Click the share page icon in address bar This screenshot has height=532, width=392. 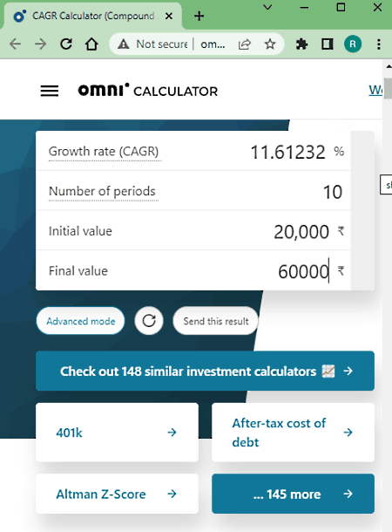click(245, 44)
